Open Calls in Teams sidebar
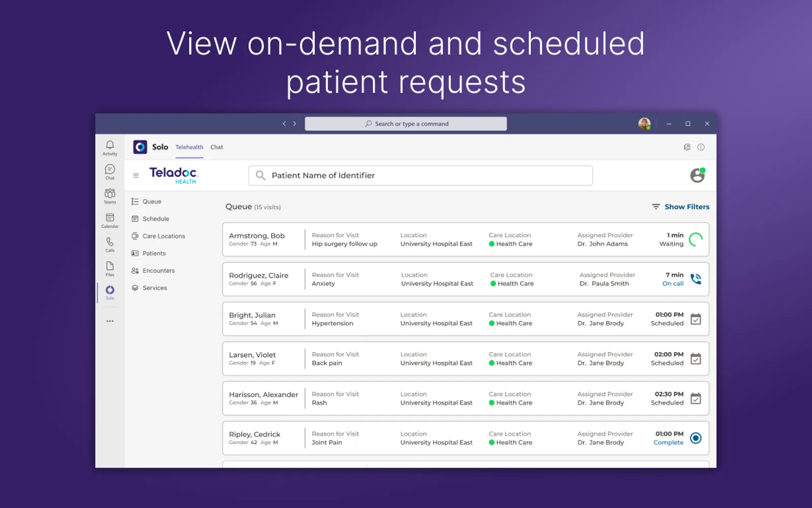Image resolution: width=812 pixels, height=508 pixels. click(x=110, y=245)
